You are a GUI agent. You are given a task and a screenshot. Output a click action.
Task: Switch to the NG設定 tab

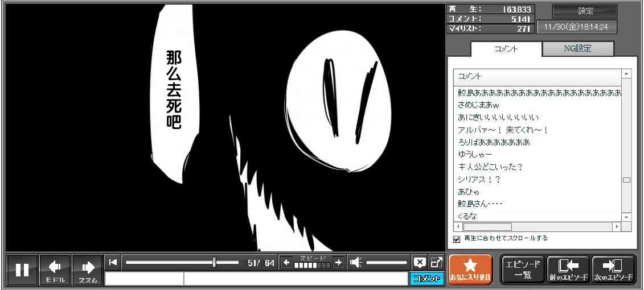point(577,49)
